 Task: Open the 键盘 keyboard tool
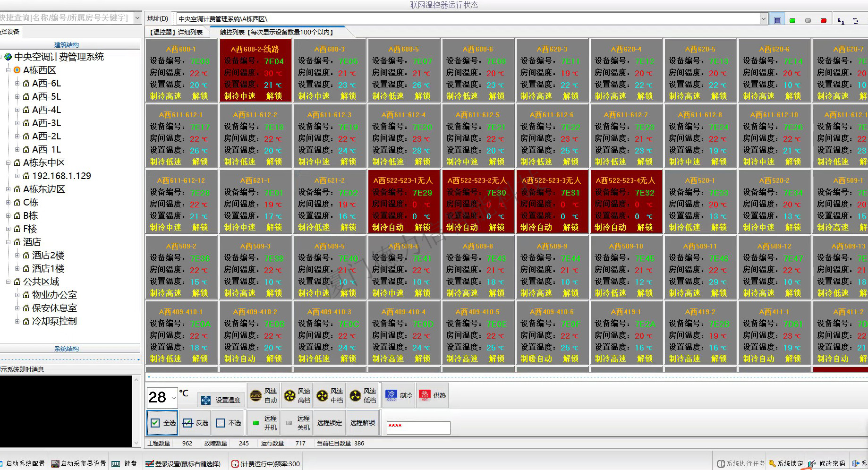pos(125,464)
